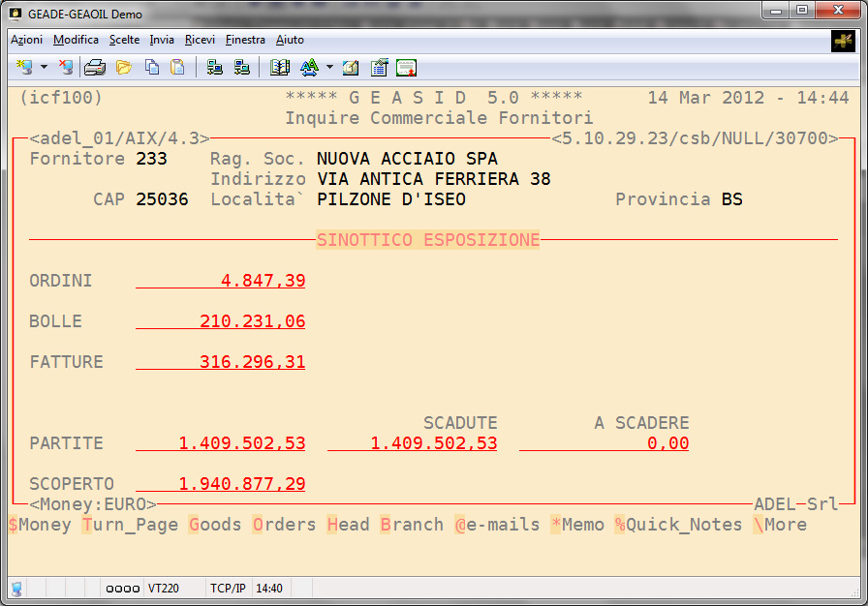Expand the new connection dropdown arrow
The width and height of the screenshot is (868, 606).
pos(44,68)
